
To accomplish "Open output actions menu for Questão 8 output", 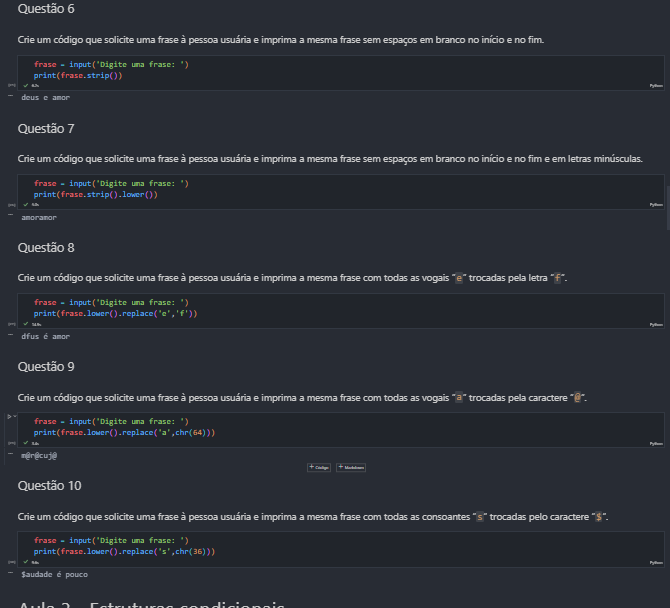I will point(11,335).
